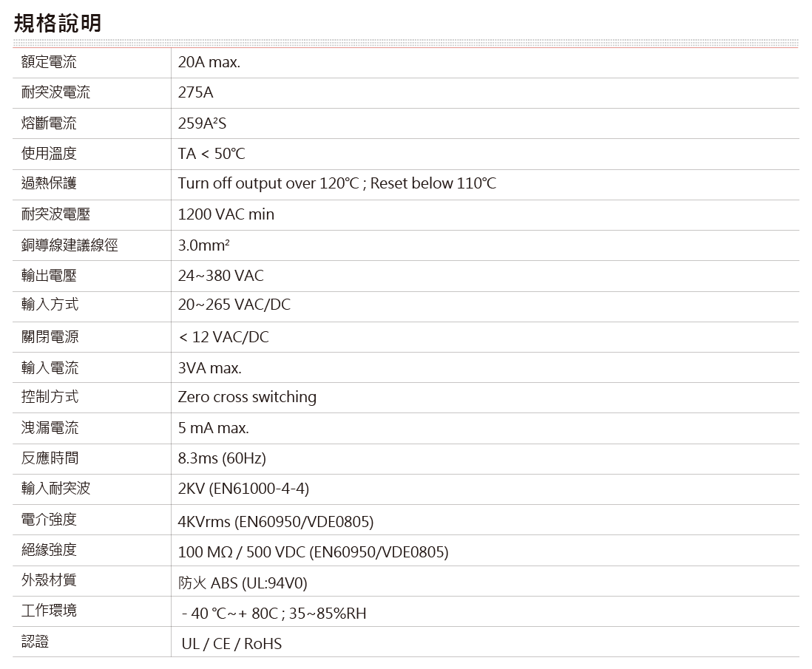Screen dimensions: 812x669
Task: Click the 20A max. rated current value
Action: [x=209, y=62]
